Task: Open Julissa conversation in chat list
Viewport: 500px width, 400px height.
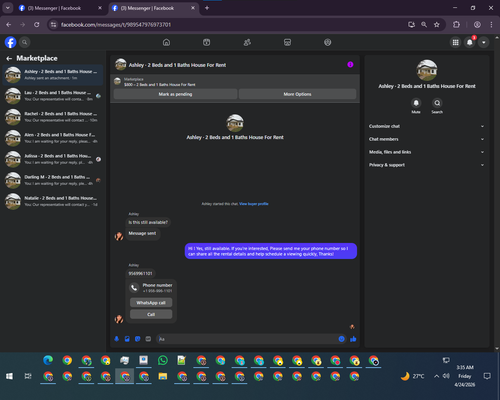Action: pos(53,159)
